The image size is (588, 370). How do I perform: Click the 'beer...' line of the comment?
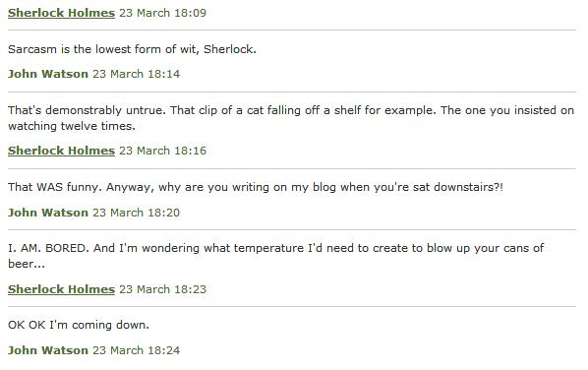pos(27,264)
